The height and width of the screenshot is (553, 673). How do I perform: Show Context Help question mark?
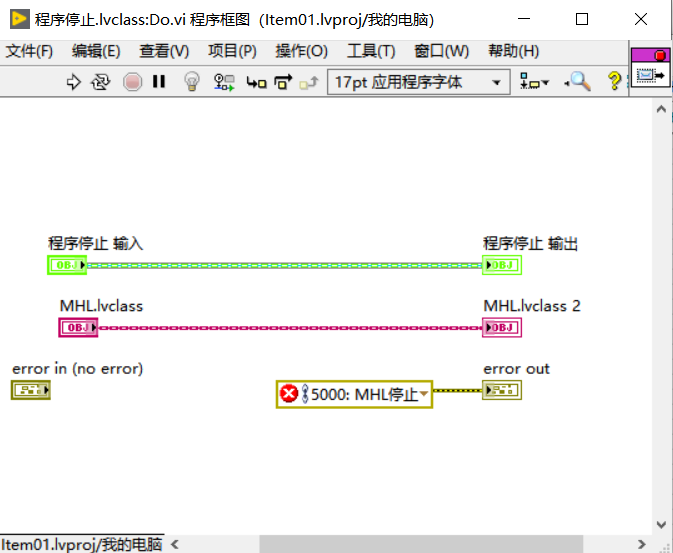[x=614, y=81]
